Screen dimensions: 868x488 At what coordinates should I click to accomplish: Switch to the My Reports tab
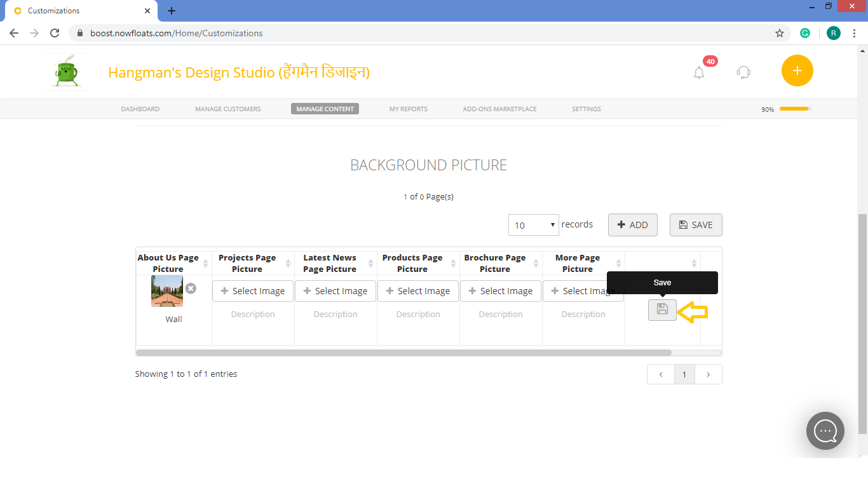click(x=408, y=109)
